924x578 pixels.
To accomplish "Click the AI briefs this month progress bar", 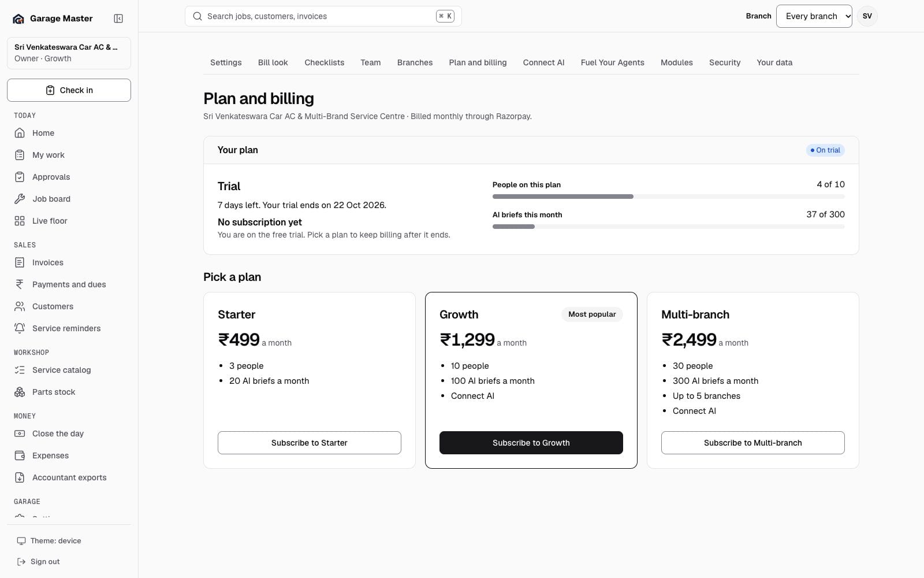I will click(668, 227).
